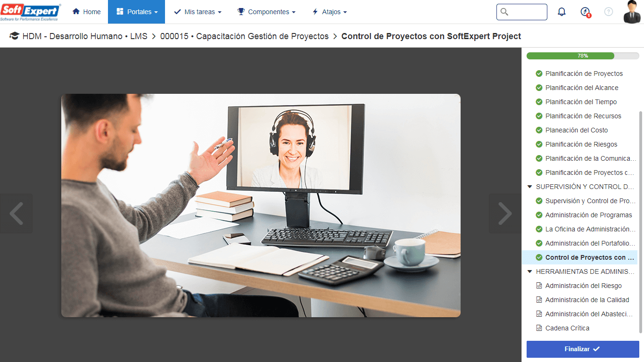Click the green check beside Administración de Programas
This screenshot has height=362, width=644.
click(539, 215)
